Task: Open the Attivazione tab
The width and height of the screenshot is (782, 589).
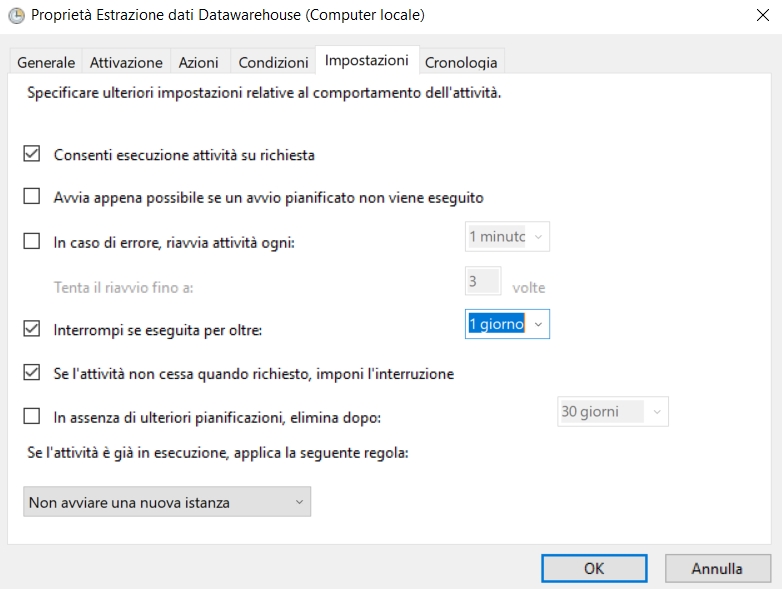Action: [126, 62]
